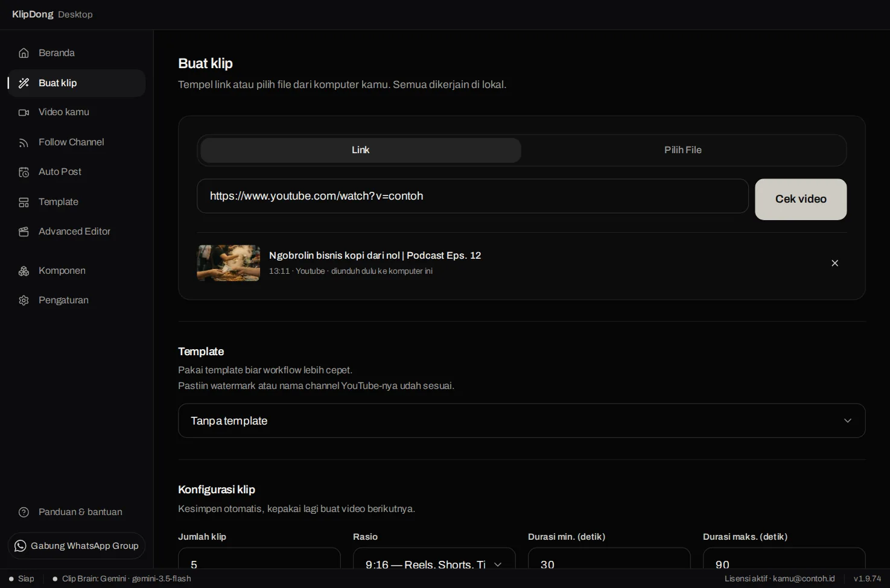890x588 pixels.
Task: Click the YouTube URL input field
Action: (472, 196)
